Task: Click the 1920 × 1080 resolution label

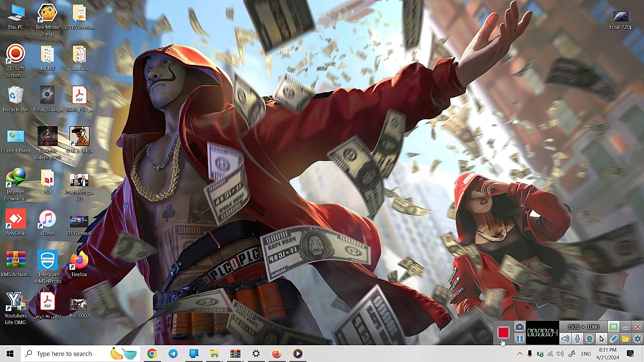Action: point(583,327)
